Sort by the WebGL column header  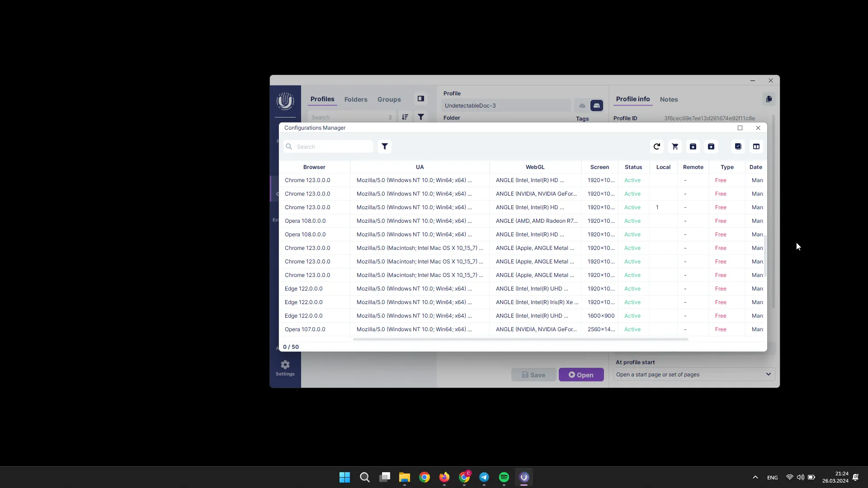pyautogui.click(x=535, y=167)
